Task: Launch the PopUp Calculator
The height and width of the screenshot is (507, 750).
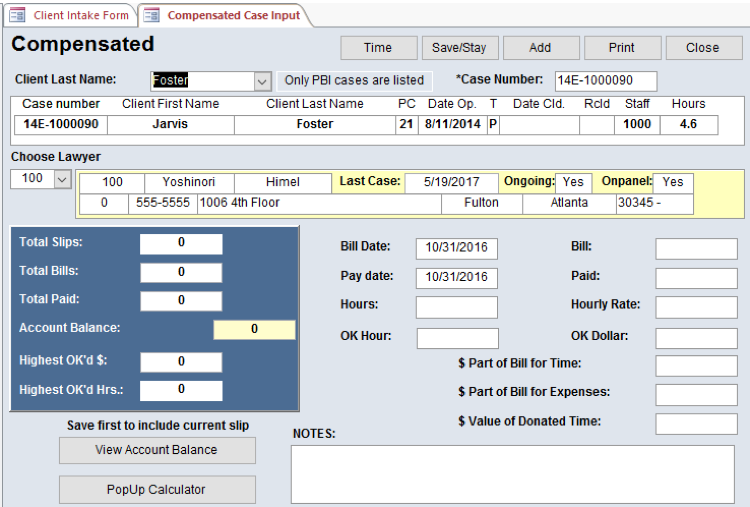Action: click(x=156, y=490)
